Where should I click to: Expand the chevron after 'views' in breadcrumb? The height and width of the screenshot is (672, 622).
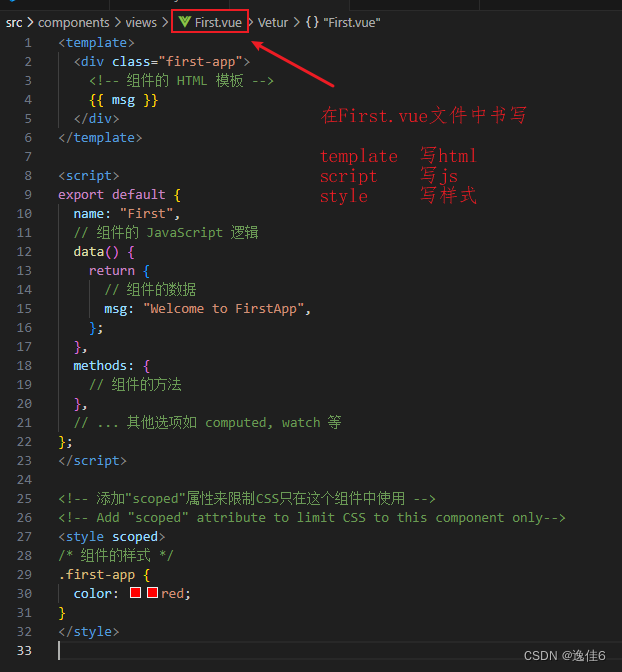(165, 22)
